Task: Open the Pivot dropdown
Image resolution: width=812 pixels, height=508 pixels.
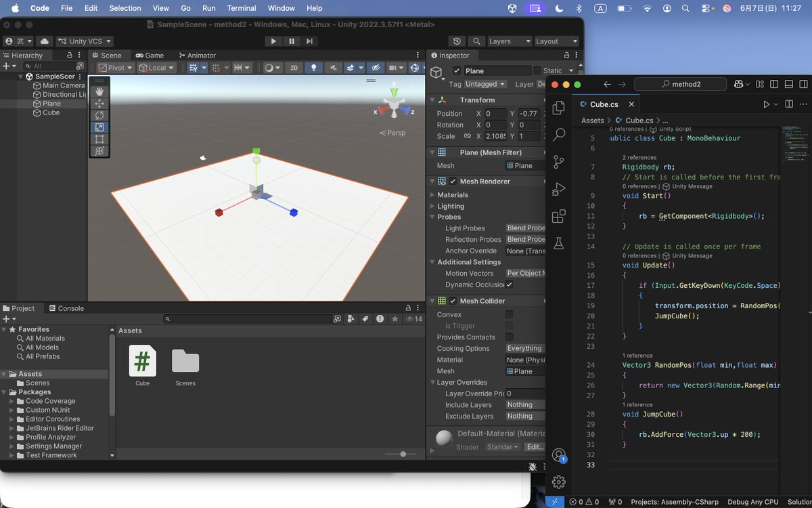Action: pyautogui.click(x=116, y=68)
